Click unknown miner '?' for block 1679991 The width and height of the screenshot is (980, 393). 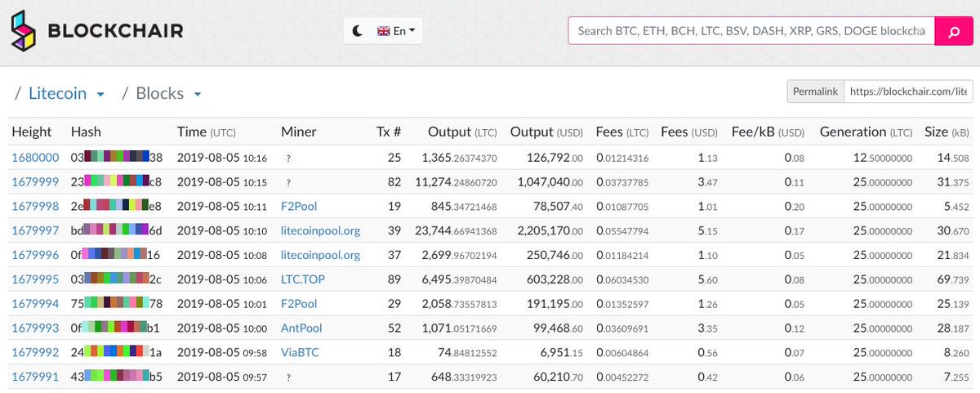click(x=288, y=378)
